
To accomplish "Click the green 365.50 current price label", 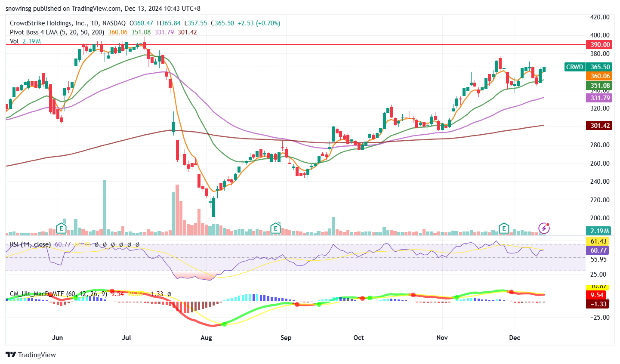I will tap(600, 67).
